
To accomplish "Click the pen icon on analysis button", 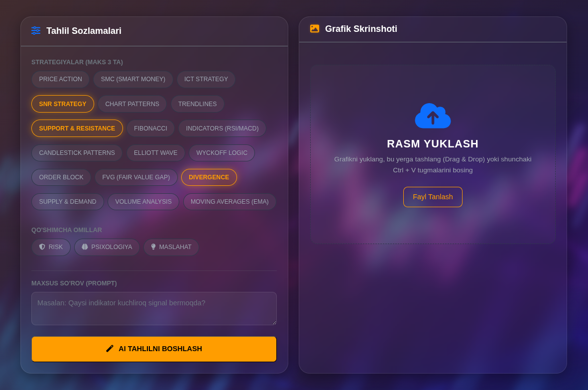I will click(110, 349).
